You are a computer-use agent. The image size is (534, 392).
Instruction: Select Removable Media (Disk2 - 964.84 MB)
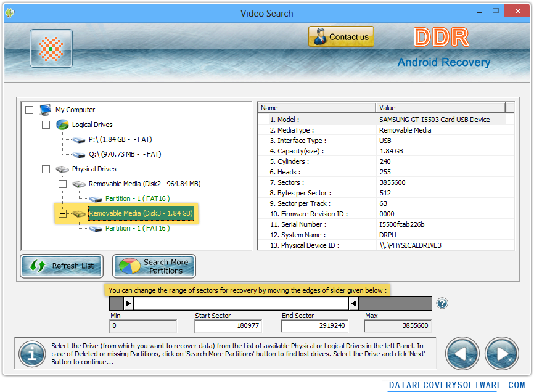click(x=145, y=184)
